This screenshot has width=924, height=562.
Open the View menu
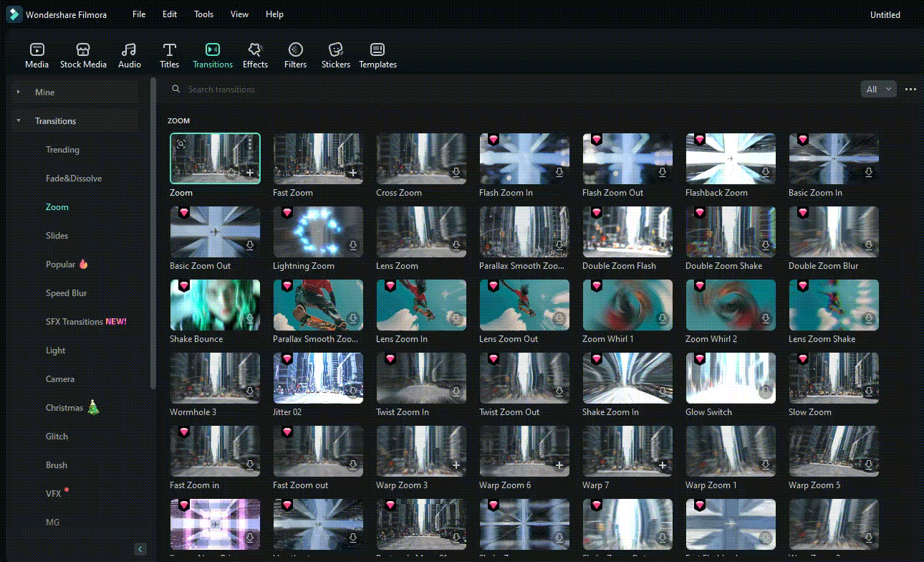(x=239, y=14)
